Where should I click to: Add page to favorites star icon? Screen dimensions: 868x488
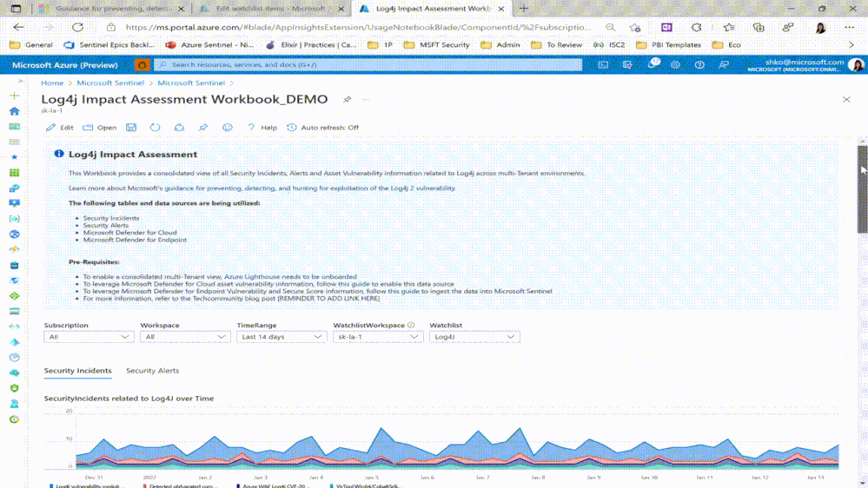[x=635, y=27]
